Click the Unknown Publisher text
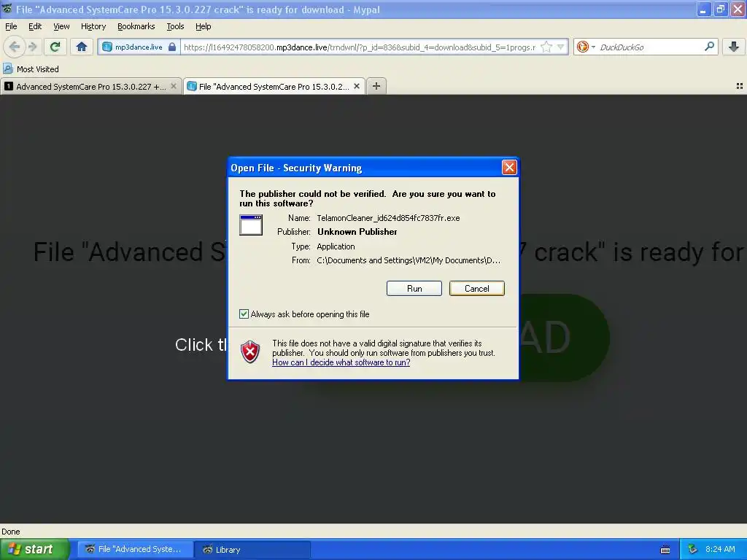Image resolution: width=747 pixels, height=560 pixels. [357, 232]
